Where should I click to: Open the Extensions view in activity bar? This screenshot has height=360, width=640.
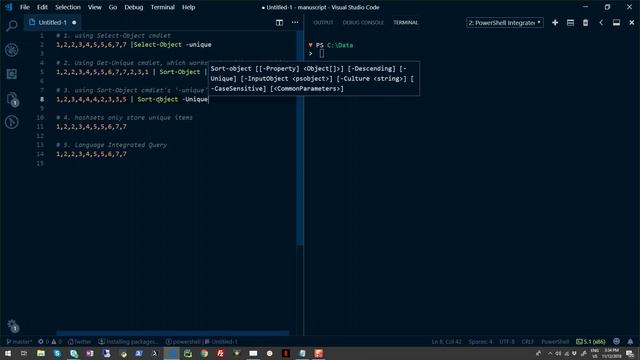(x=12, y=74)
